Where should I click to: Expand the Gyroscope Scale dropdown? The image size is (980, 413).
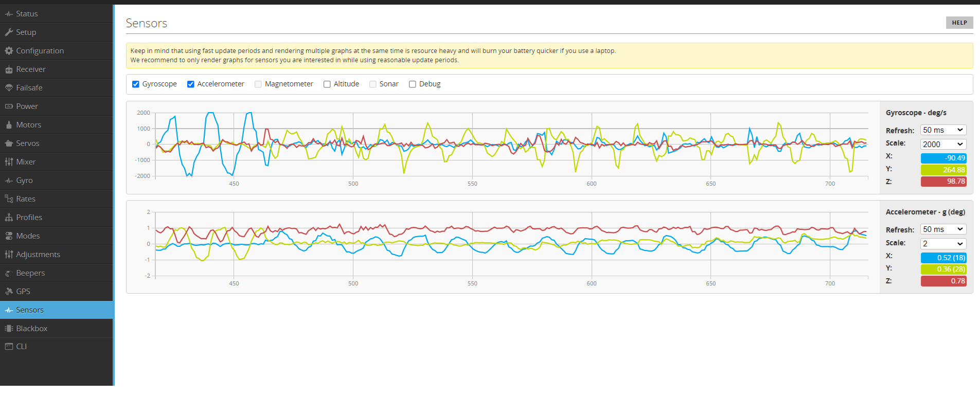click(943, 145)
